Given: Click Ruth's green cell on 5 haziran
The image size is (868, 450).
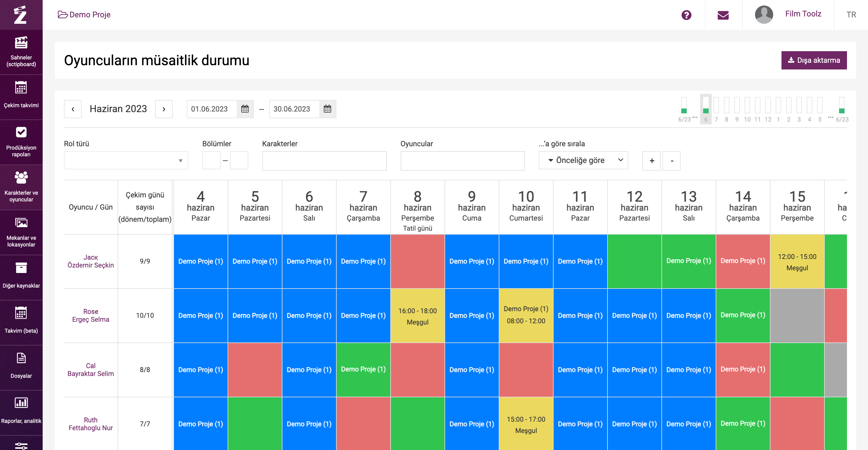Looking at the screenshot, I should tap(255, 424).
